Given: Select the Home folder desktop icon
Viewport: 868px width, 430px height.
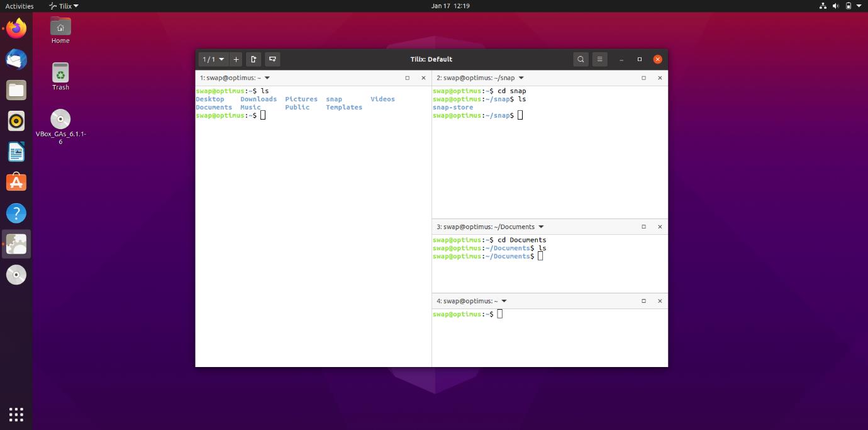Looking at the screenshot, I should click(60, 30).
